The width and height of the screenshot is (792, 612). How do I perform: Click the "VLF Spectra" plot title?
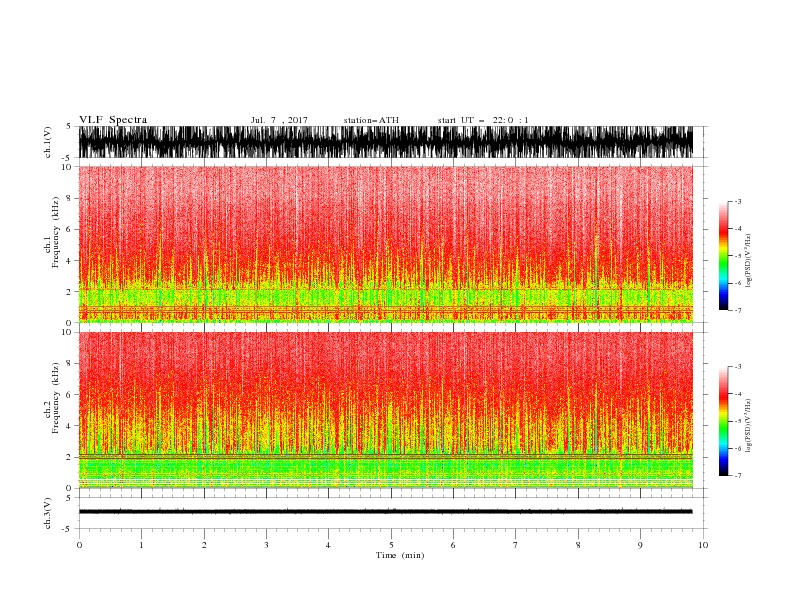[113, 120]
